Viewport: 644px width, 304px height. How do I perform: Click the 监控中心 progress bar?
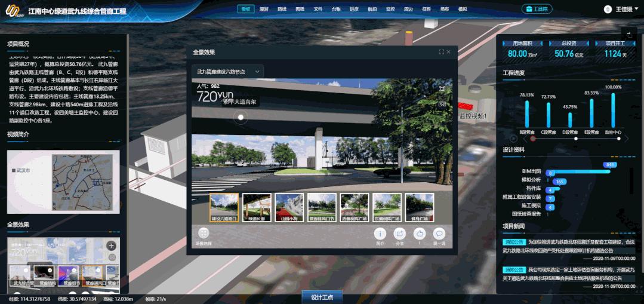pyautogui.click(x=613, y=110)
